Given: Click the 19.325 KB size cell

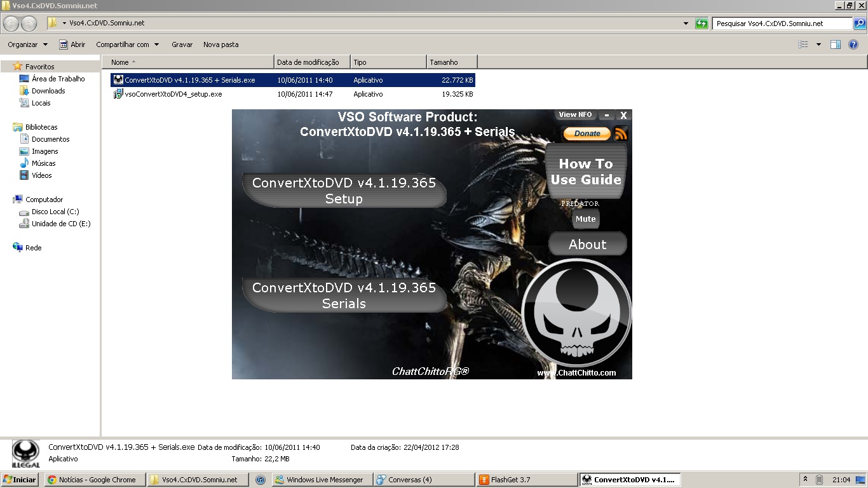Looking at the screenshot, I should 458,94.
